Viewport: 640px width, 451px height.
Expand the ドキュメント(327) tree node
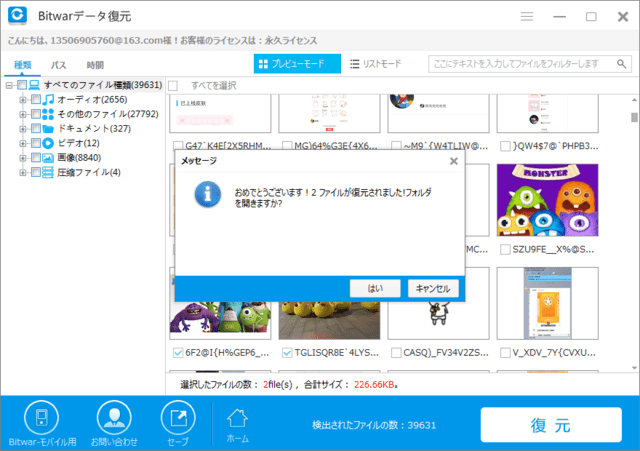(x=22, y=129)
